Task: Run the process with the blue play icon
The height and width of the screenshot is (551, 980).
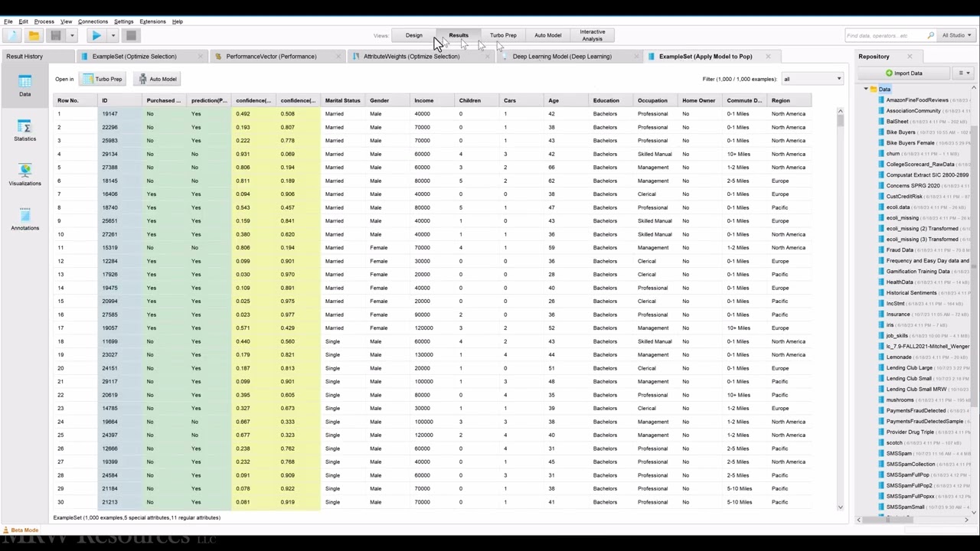Action: 96,35
